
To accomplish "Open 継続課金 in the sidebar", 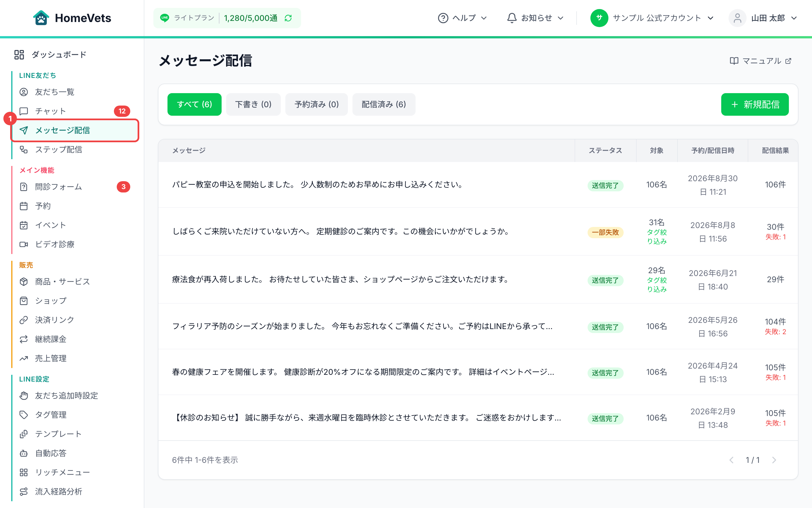I will click(43, 339).
